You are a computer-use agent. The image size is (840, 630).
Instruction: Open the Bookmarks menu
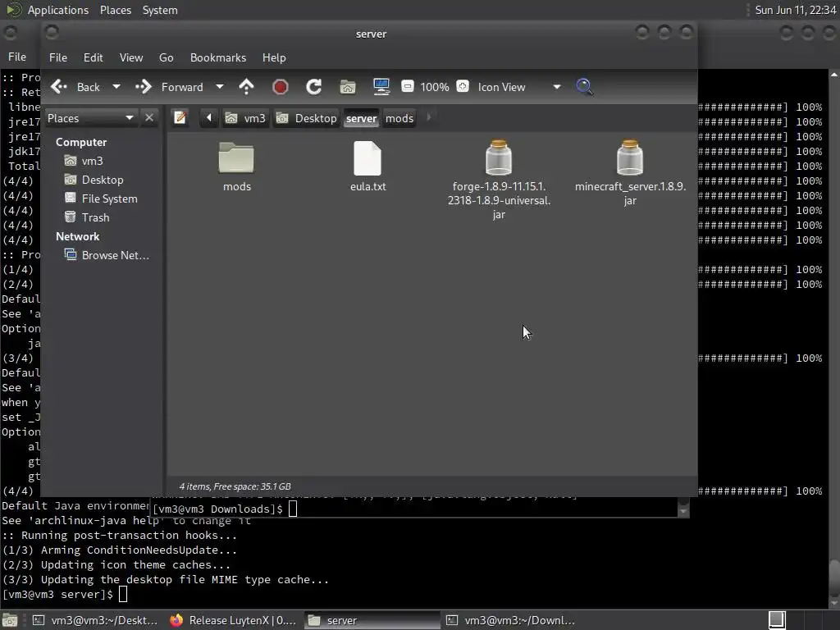coord(218,57)
